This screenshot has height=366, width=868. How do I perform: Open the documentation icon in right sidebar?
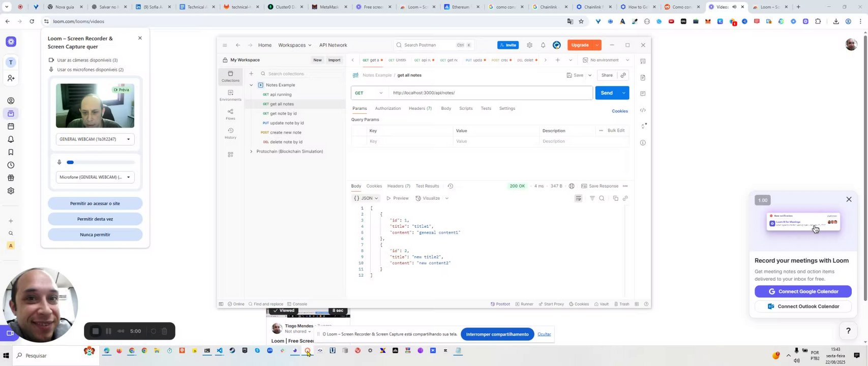pyautogui.click(x=643, y=77)
